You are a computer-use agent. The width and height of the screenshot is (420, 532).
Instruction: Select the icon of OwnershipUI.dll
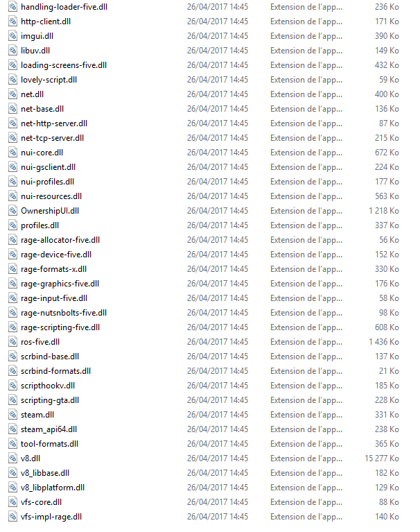coord(12,211)
